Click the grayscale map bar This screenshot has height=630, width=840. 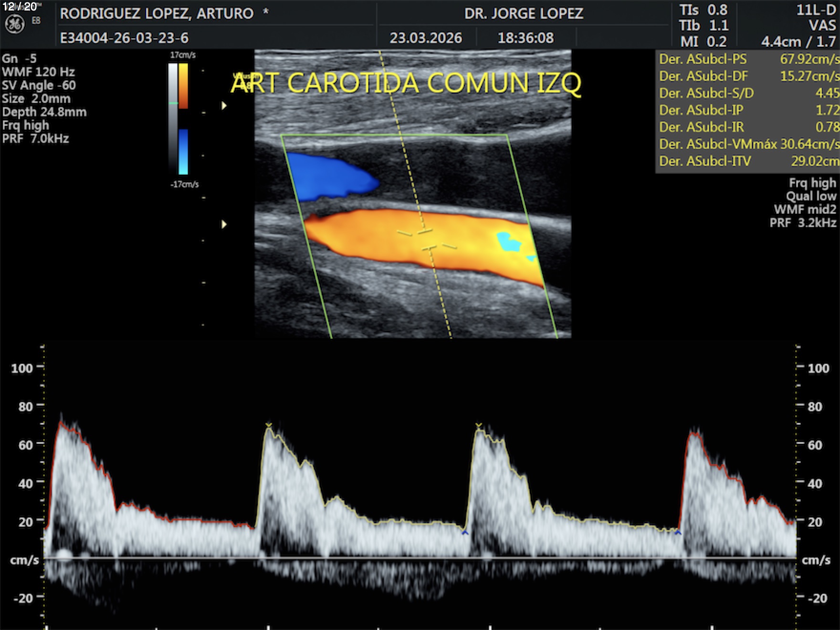173,119
